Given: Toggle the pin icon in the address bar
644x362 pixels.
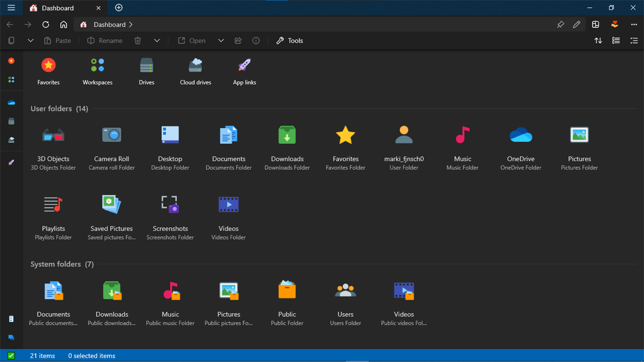Looking at the screenshot, I should click(560, 24).
